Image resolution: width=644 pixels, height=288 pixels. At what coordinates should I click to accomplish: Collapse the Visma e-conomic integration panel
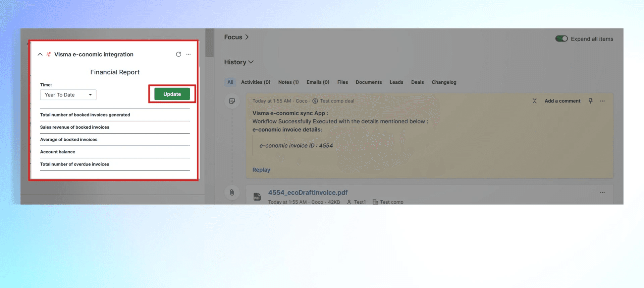pyautogui.click(x=40, y=54)
